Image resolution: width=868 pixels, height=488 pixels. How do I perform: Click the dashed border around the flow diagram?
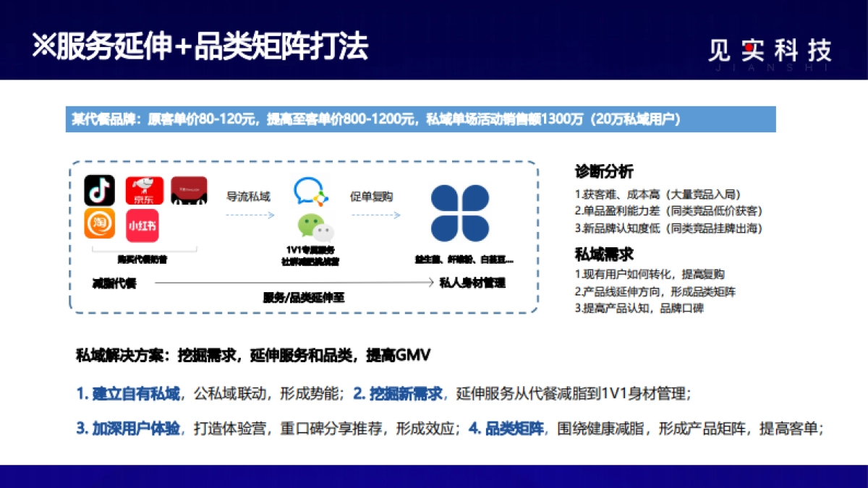click(304, 161)
